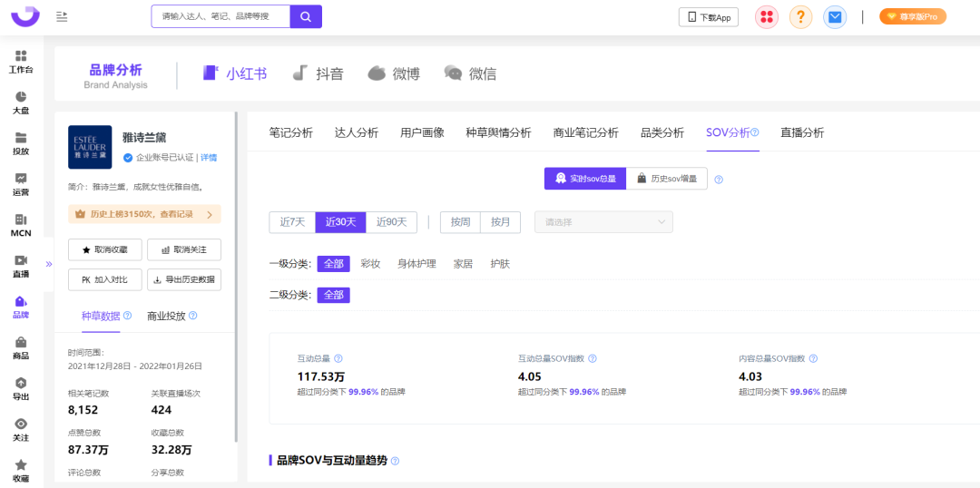Open the 品类分析 tab
The width and height of the screenshot is (980, 488).
(662, 132)
